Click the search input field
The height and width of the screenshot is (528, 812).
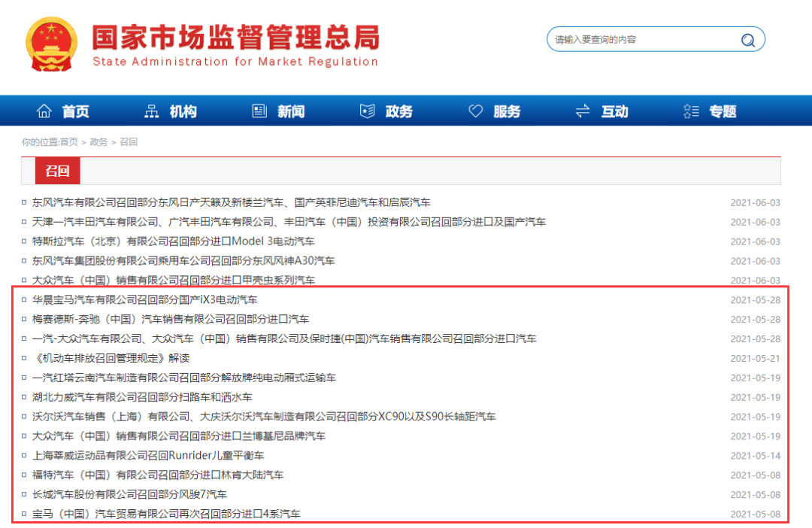pos(656,39)
